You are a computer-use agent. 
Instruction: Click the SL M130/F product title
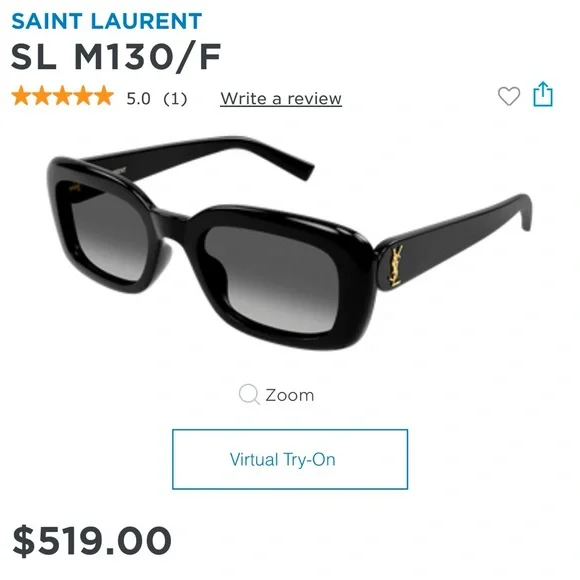pyautogui.click(x=116, y=57)
